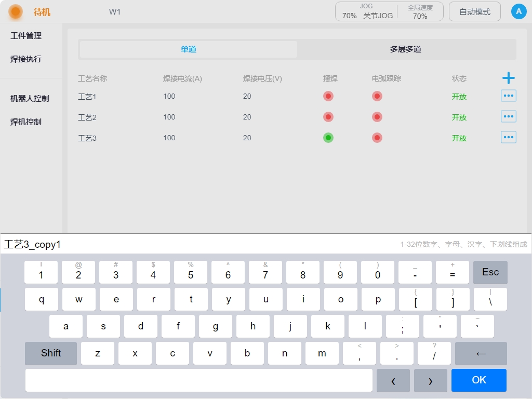Open the JOG mode selector showing 关节JOG

click(367, 11)
